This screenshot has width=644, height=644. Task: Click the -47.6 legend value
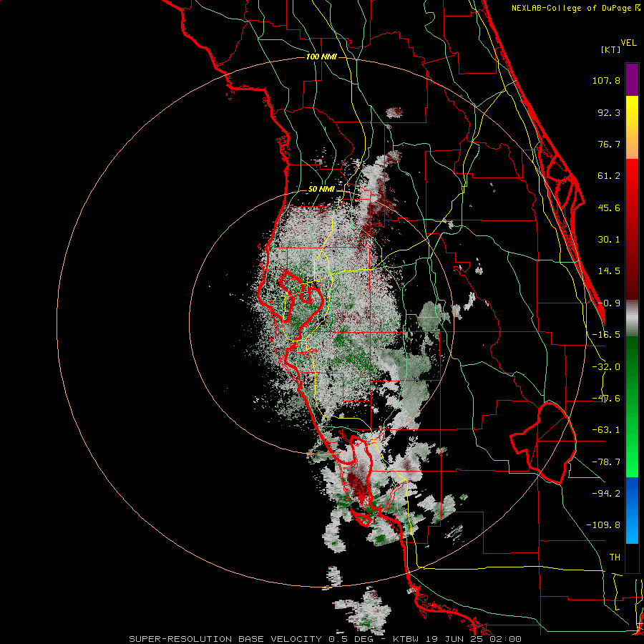pos(606,399)
